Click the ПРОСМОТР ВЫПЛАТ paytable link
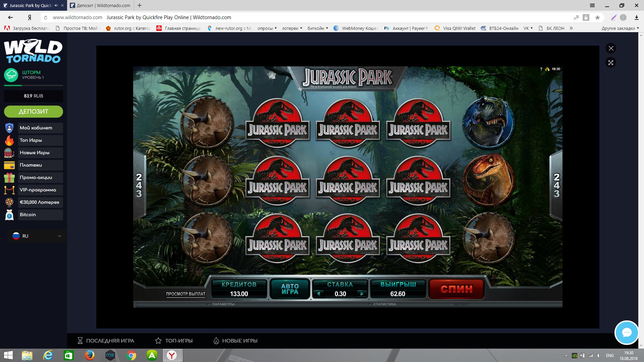644x362 pixels. 185,294
